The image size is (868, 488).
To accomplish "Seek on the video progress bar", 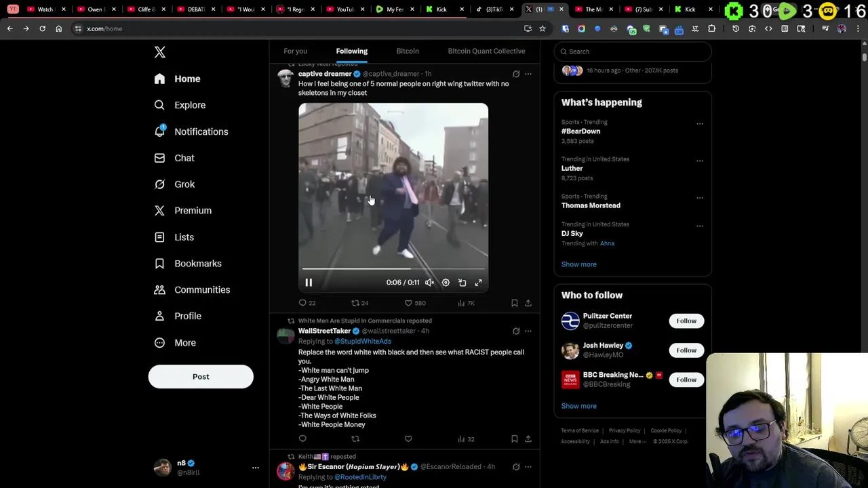I will (x=393, y=269).
